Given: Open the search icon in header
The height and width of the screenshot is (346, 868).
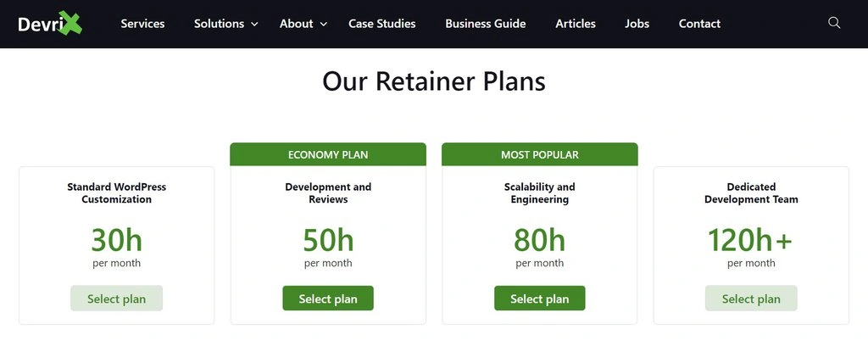Looking at the screenshot, I should [834, 23].
